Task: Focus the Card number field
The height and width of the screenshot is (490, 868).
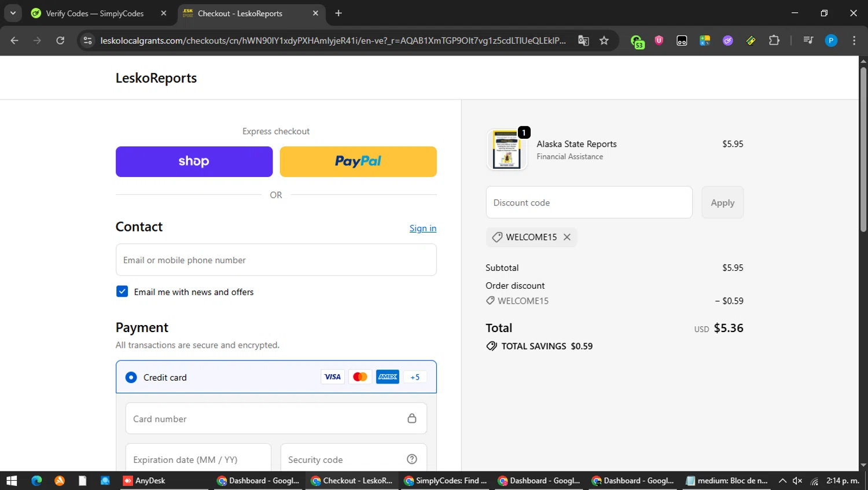Action: coord(276,418)
